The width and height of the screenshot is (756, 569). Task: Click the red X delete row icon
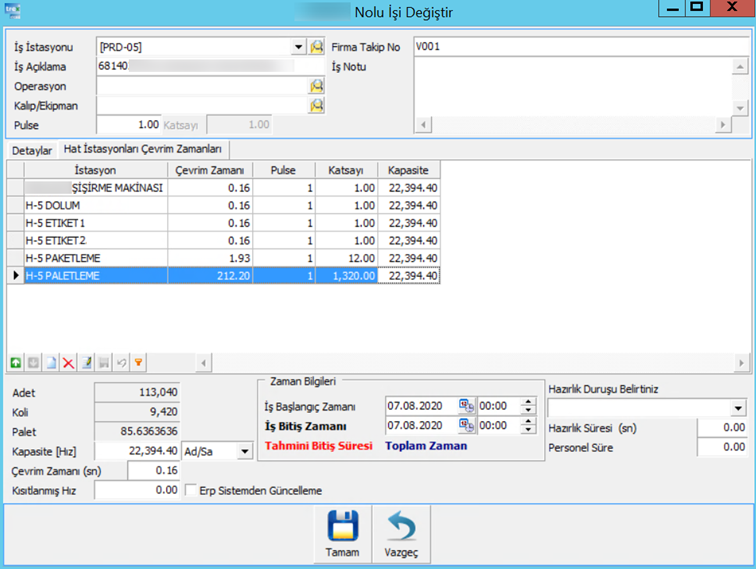coord(68,362)
